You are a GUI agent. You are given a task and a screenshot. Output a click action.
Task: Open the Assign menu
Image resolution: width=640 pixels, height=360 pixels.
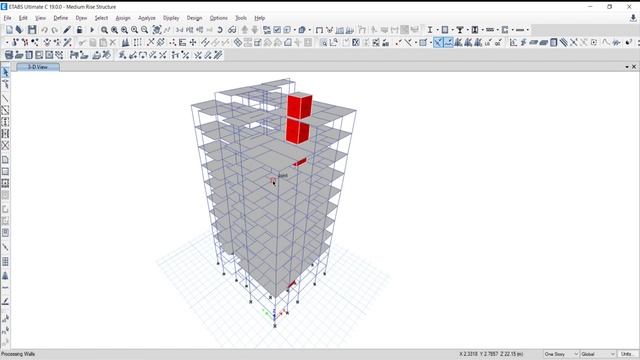123,18
